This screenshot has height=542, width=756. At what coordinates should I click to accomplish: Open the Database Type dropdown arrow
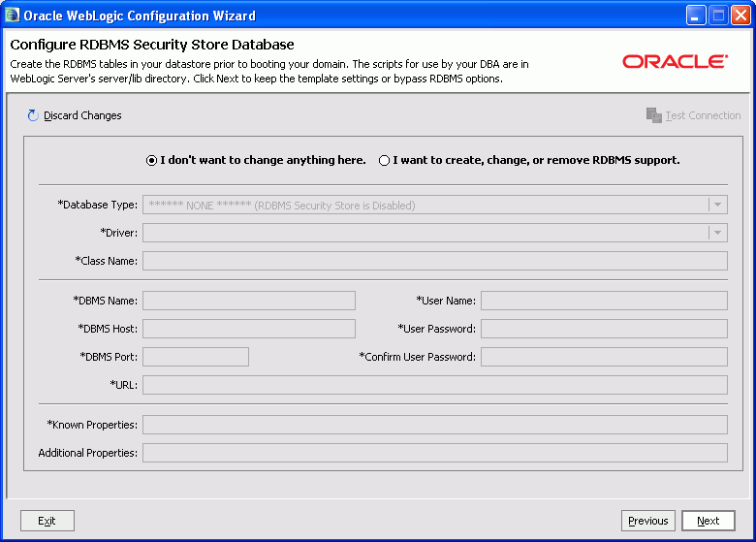coord(717,205)
